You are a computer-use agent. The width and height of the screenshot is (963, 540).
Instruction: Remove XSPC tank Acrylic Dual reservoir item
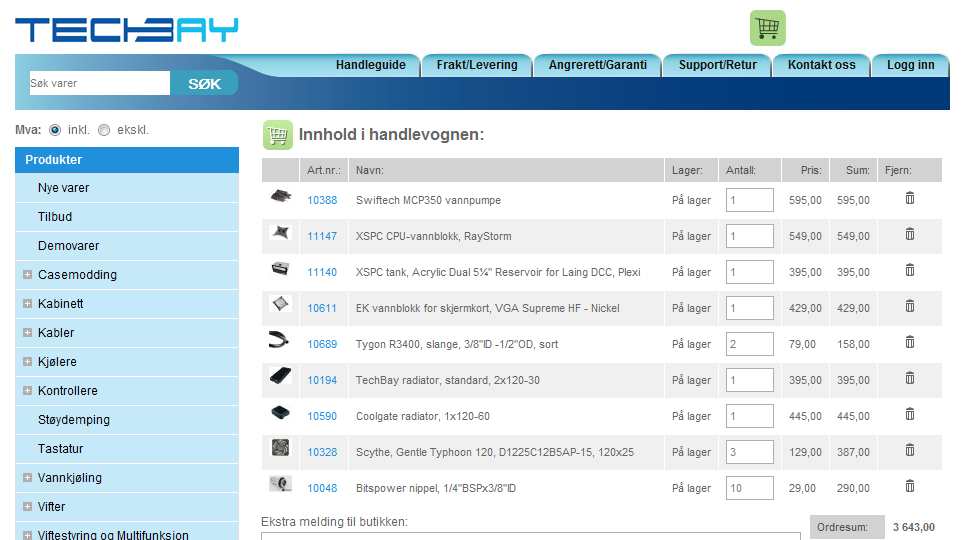click(x=910, y=270)
